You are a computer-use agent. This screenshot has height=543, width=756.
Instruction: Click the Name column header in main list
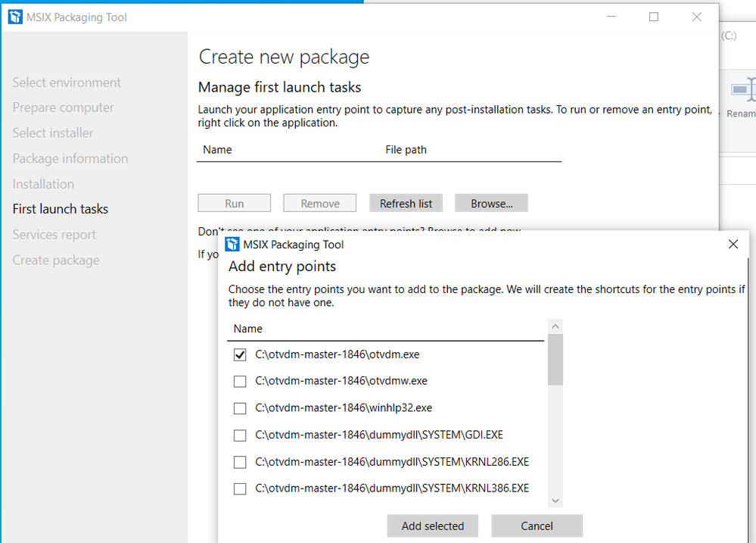click(x=217, y=150)
